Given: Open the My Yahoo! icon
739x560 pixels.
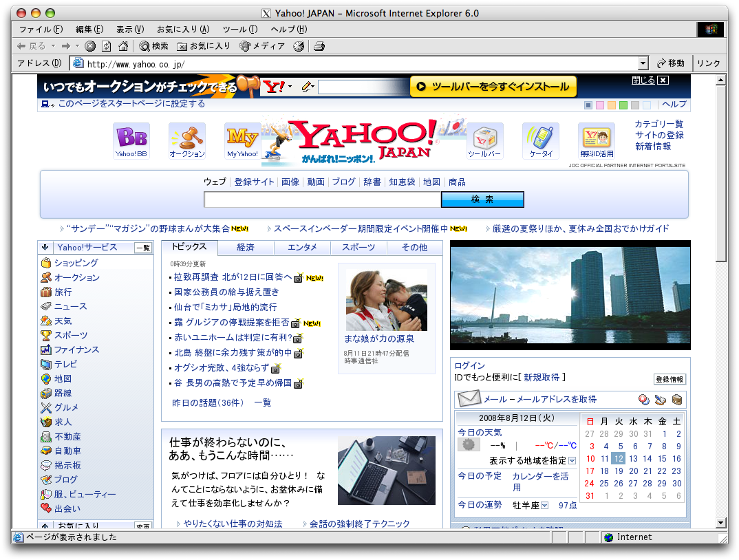Looking at the screenshot, I should (243, 140).
